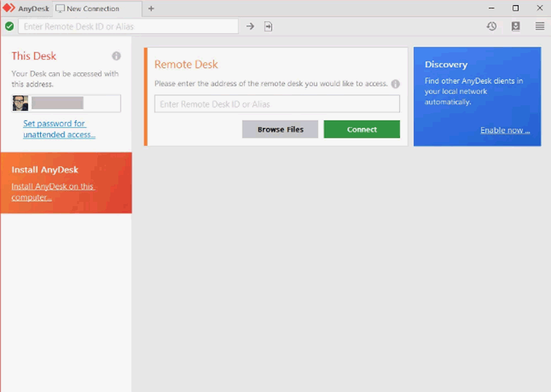
Task: Open a new tab with the plus button
Action: (151, 9)
